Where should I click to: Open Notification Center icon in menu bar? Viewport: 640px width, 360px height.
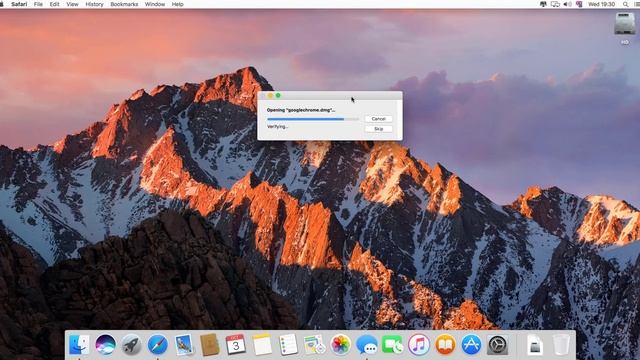pyautogui.click(x=637, y=4)
